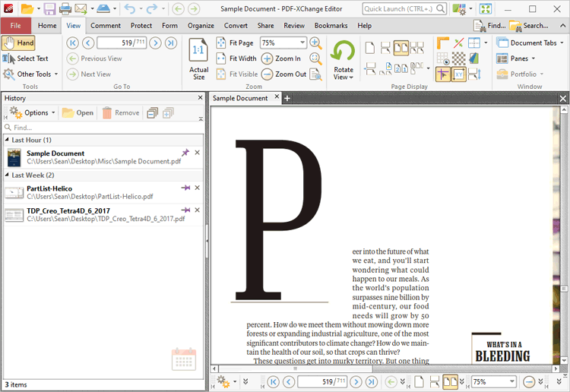Open the Comment ribbon tab
Viewport: 570px width, 392px height.
coord(106,25)
